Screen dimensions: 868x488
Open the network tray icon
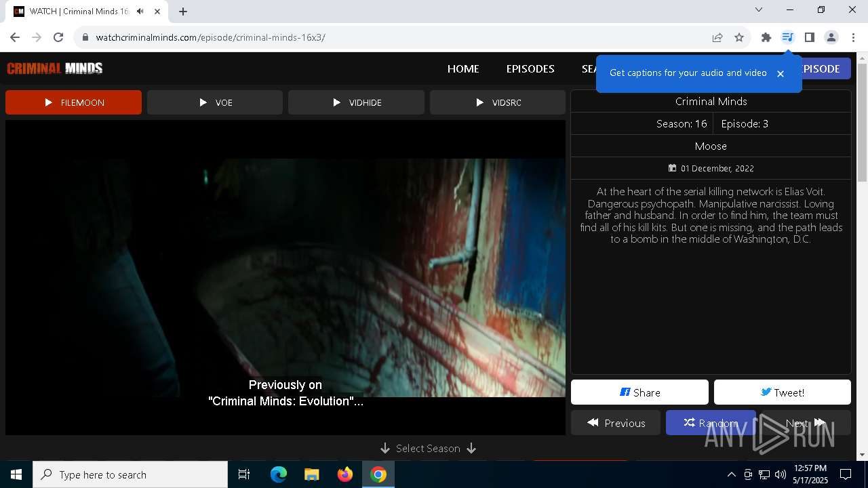(x=764, y=474)
